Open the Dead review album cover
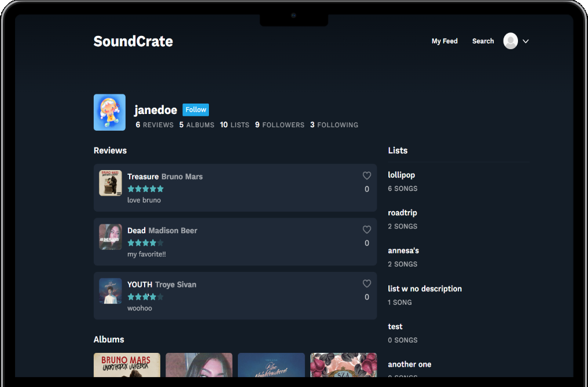Viewport: 588px width, 387px height. pyautogui.click(x=110, y=237)
